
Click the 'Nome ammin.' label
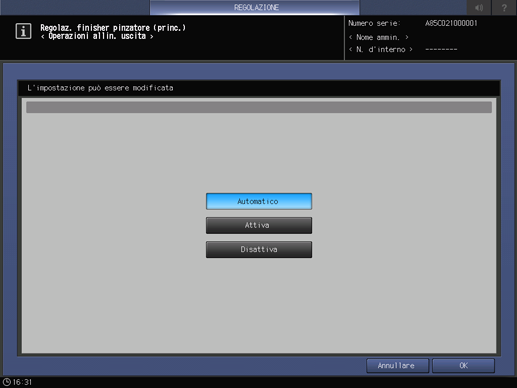[378, 37]
